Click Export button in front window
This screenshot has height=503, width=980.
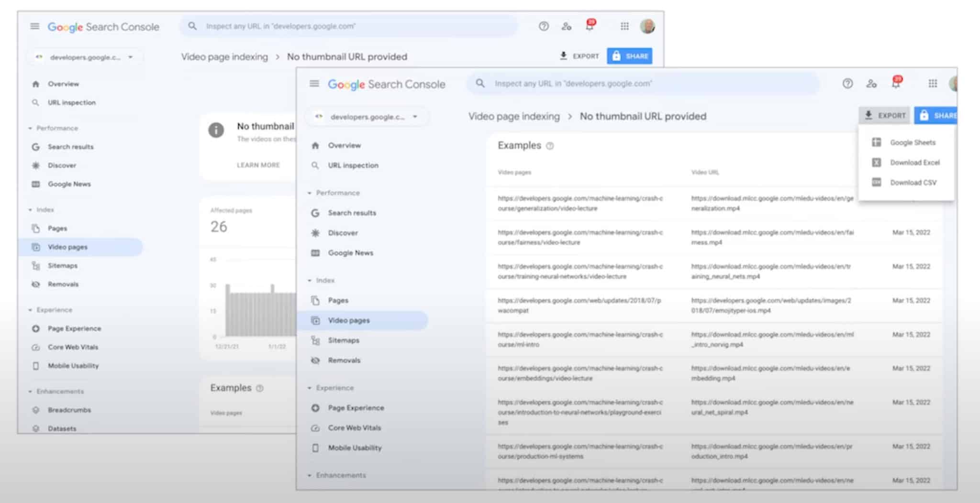pos(885,115)
